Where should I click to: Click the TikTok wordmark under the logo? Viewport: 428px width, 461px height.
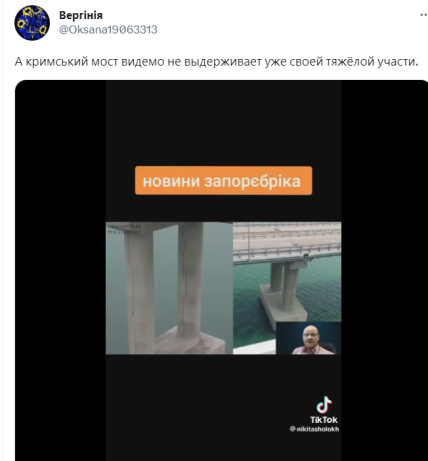(x=324, y=420)
